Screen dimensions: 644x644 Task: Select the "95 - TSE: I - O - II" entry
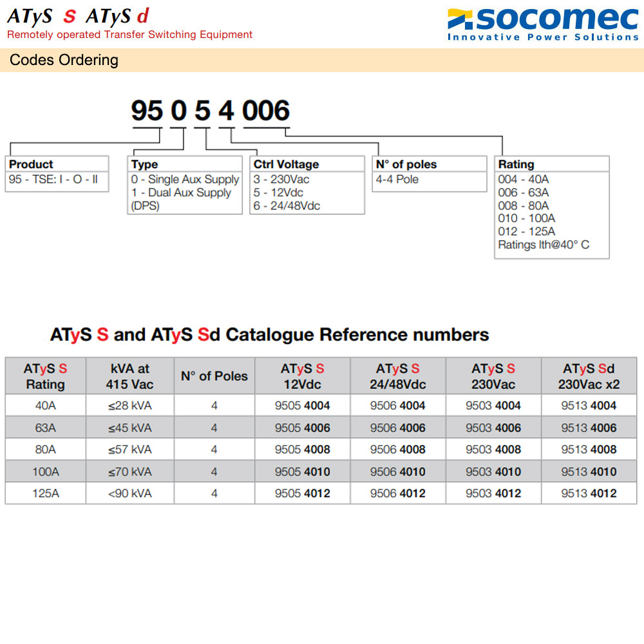53,180
